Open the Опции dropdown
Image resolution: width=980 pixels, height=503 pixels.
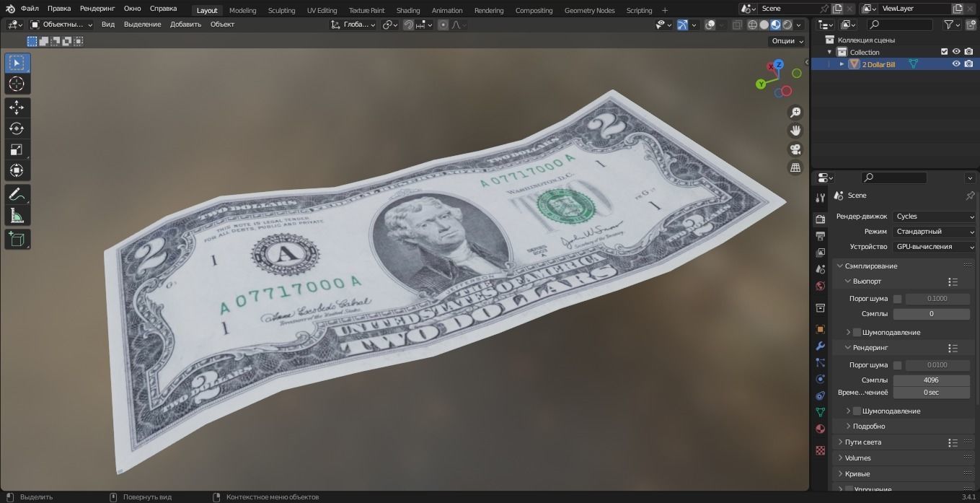click(x=787, y=41)
